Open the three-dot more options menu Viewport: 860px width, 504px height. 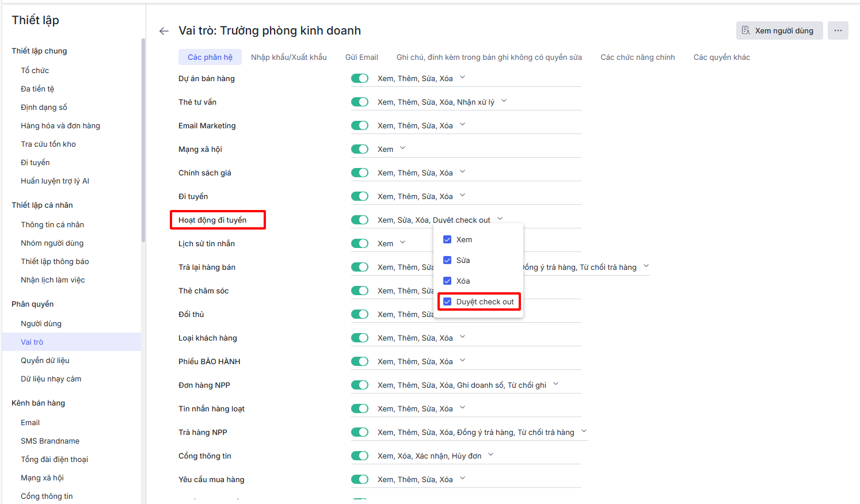[x=838, y=30]
